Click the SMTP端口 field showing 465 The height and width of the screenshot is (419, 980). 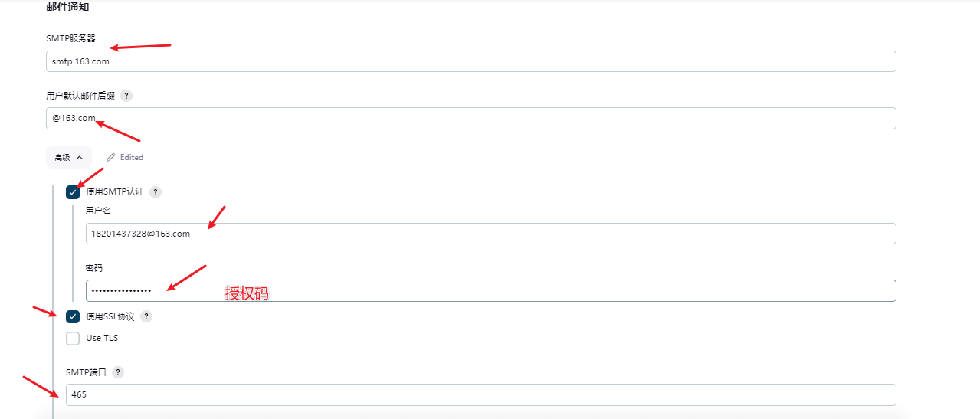(481, 394)
